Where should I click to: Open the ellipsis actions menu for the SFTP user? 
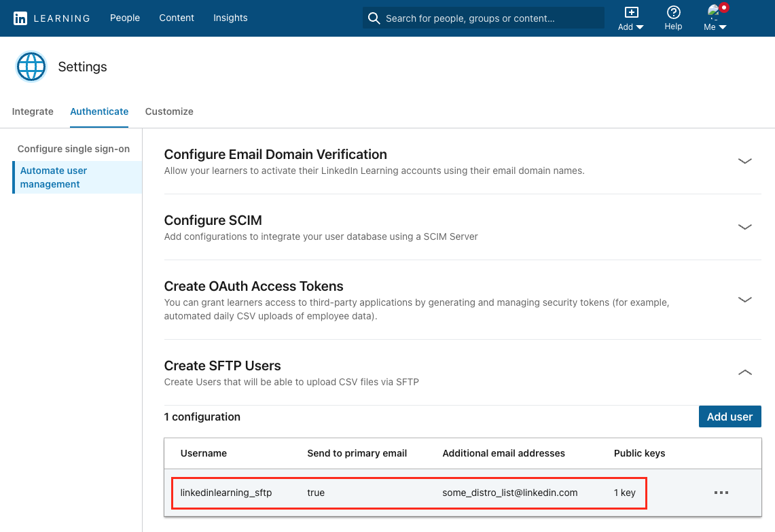tap(721, 493)
